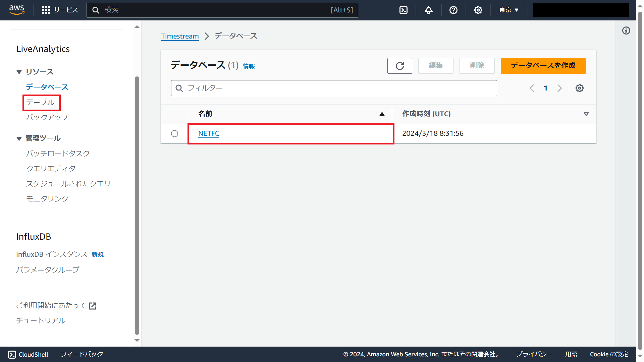Viewport: 644px width, 362px height.
Task: Refresh the databases list
Action: pos(399,66)
